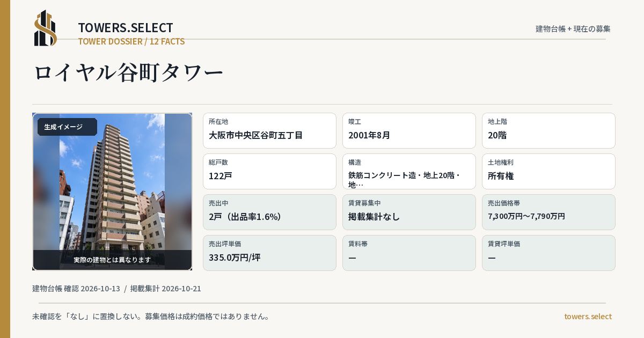
Task: Open the 売出中 2戸 listing card
Action: point(269,212)
